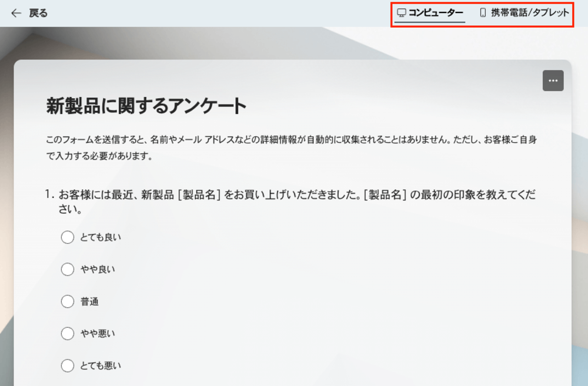Click the mobile phone icon
Viewport: 588px width, 386px height.
pos(483,12)
